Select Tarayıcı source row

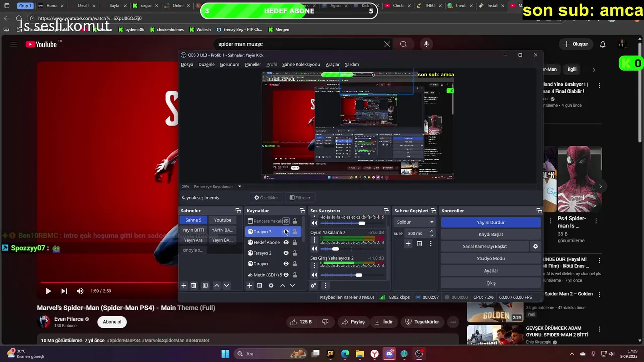coord(273,264)
